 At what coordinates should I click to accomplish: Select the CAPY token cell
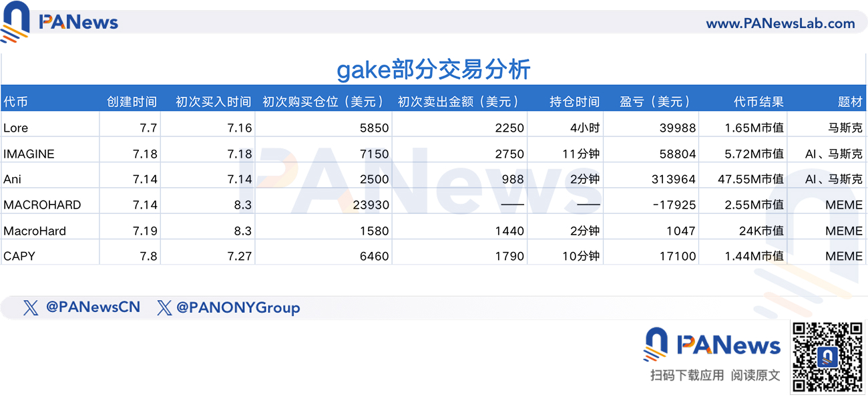point(19,256)
